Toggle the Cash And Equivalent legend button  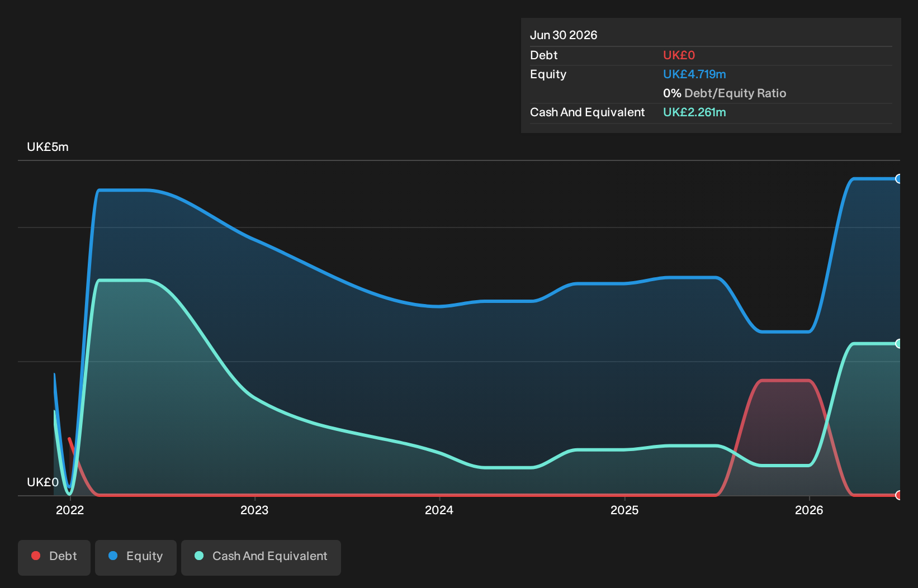[261, 557]
